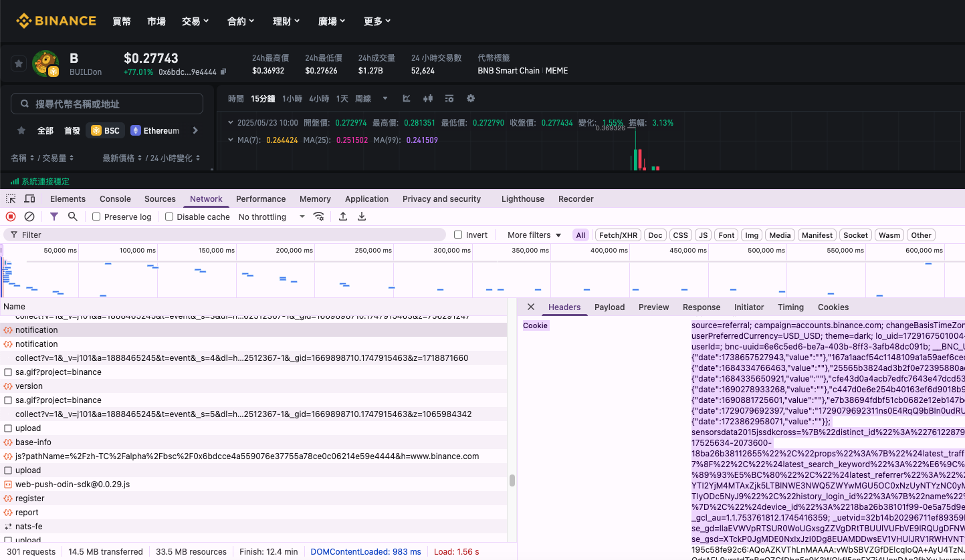
Task: Click the Binance logo
Action: click(56, 21)
